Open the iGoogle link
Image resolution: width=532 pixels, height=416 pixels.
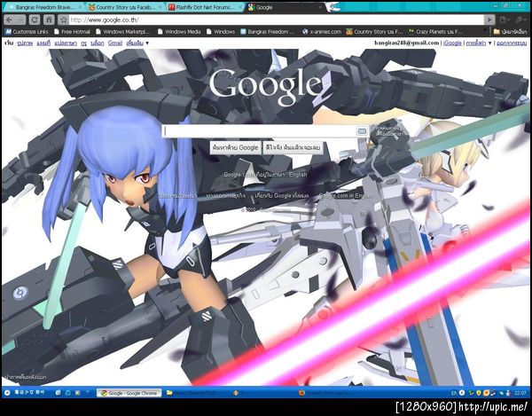[452, 43]
